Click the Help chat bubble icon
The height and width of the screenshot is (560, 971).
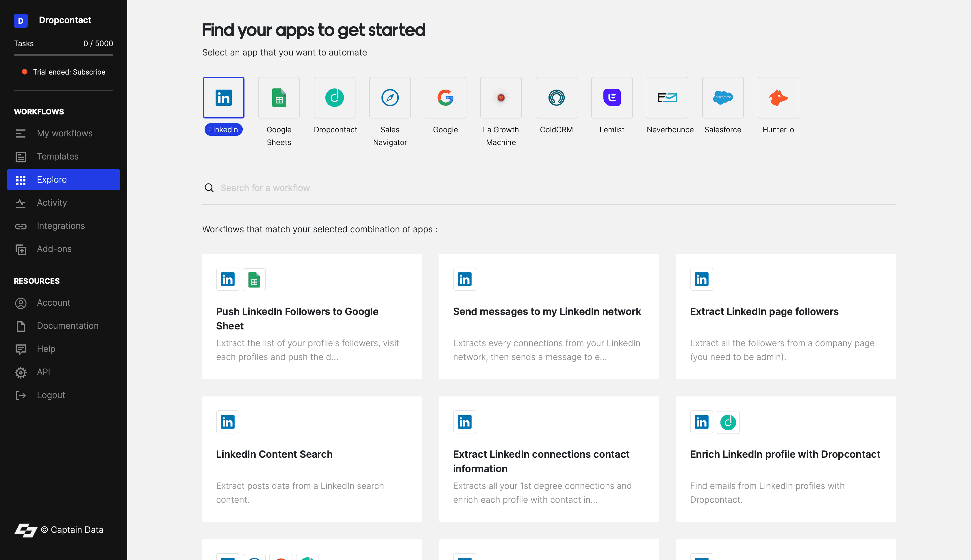click(21, 349)
